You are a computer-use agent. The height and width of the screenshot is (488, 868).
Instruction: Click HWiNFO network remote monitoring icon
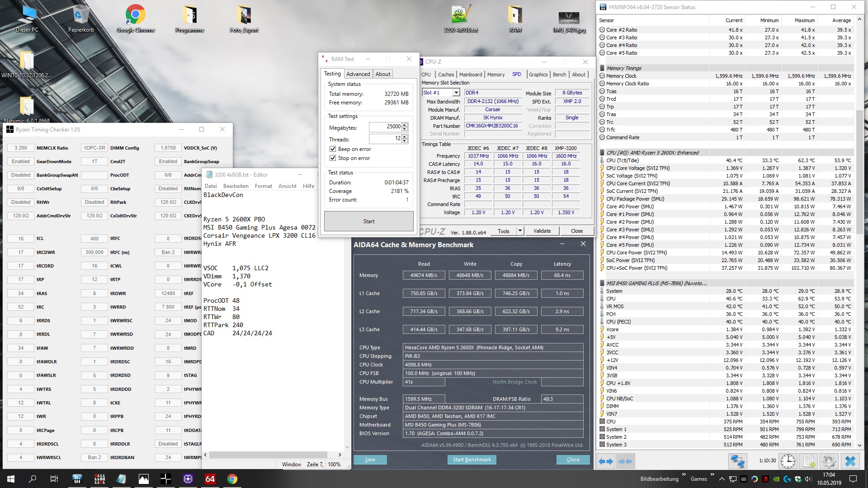pos(737,461)
